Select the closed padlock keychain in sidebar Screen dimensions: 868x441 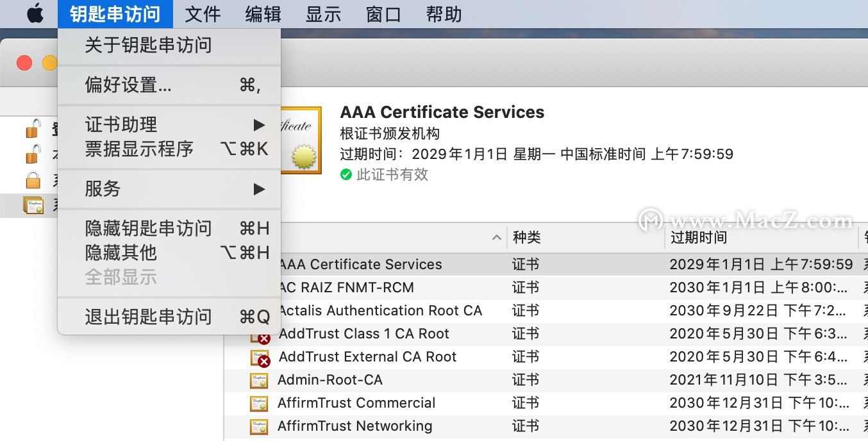click(x=33, y=180)
